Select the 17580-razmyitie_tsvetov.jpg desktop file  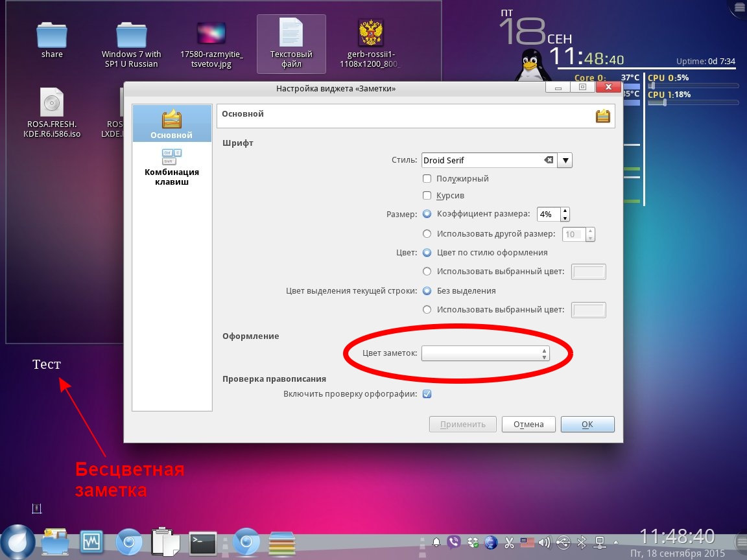tap(211, 45)
